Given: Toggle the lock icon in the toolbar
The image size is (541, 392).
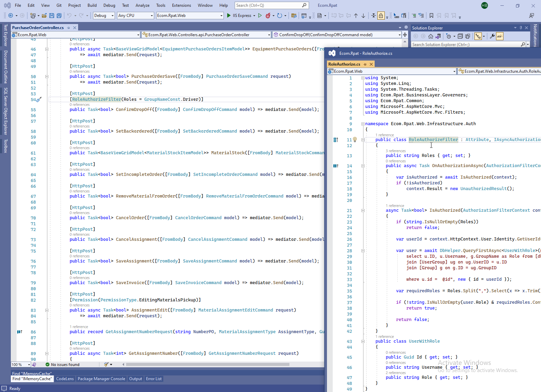Looking at the screenshot, I should pos(381,16).
